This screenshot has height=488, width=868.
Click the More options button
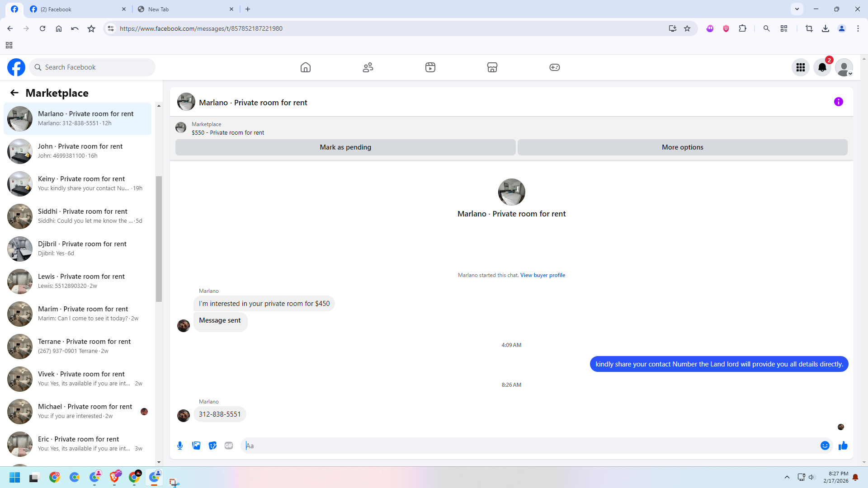(682, 147)
